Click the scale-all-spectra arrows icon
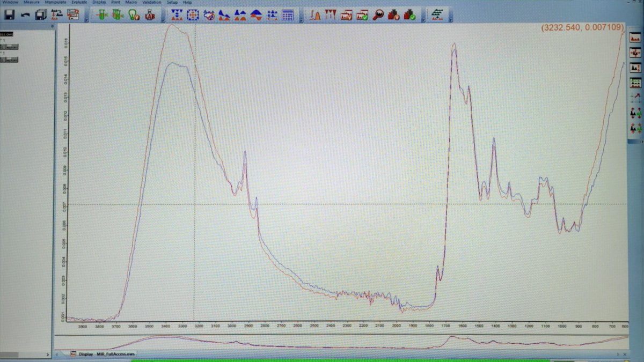This screenshot has height=362, width=644. pos(177,15)
